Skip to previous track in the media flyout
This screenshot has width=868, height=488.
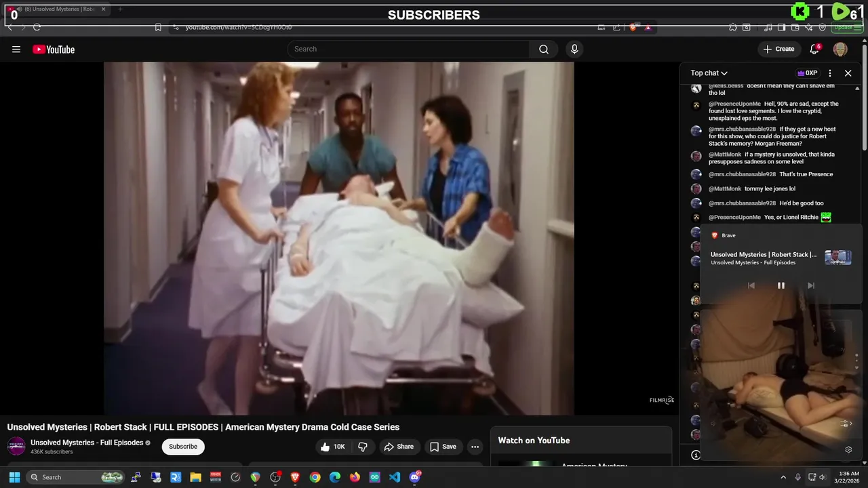[751, 285]
